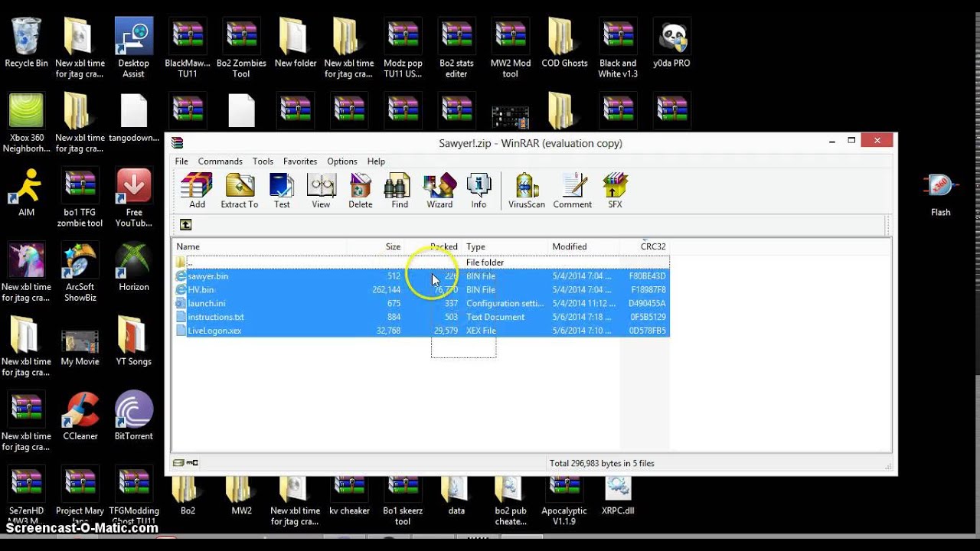Open the Tools menu

click(x=263, y=161)
